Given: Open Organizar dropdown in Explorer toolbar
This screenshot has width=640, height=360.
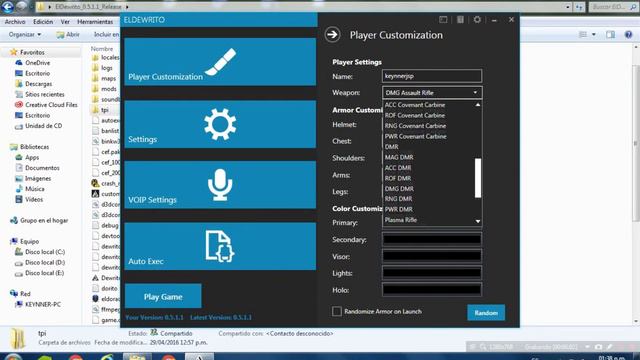Looking at the screenshot, I should coord(25,35).
